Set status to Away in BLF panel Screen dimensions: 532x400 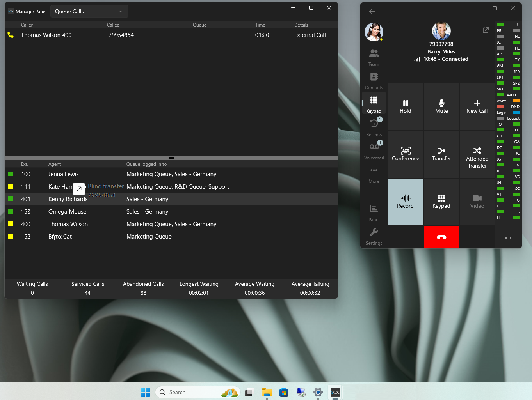(x=508, y=101)
